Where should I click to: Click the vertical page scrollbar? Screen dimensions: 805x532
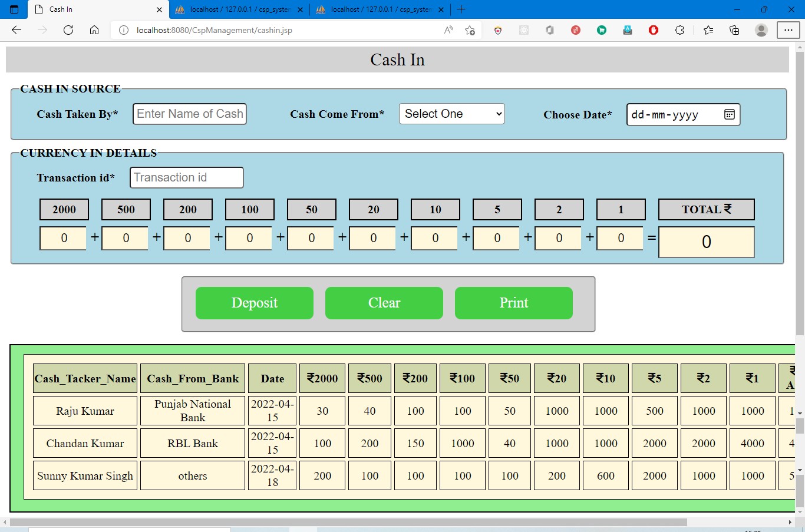coord(800,194)
